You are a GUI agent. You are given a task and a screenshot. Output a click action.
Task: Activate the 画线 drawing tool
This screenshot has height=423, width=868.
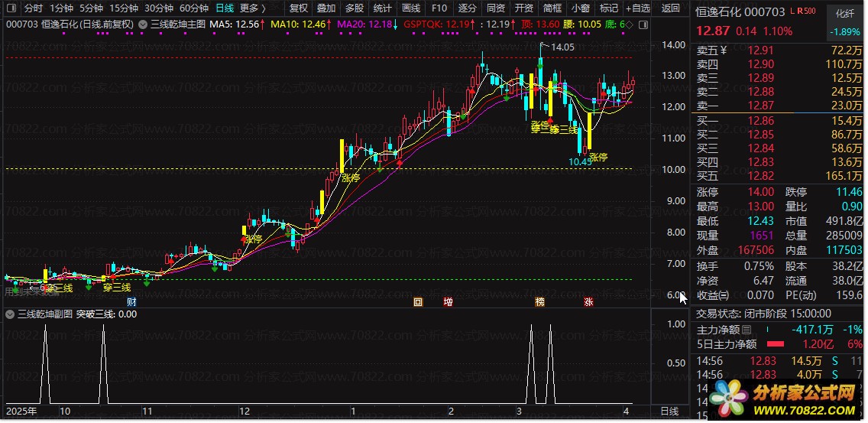(x=411, y=8)
